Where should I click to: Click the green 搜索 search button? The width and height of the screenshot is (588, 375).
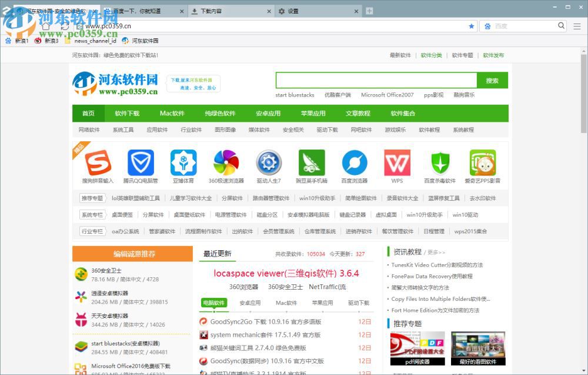coord(493,80)
